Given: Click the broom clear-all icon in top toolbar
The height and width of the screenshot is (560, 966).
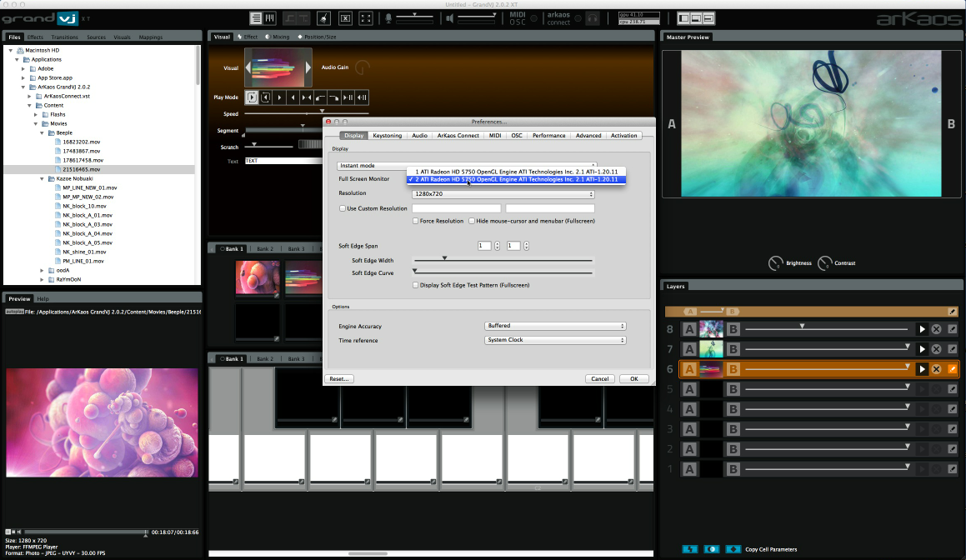Looking at the screenshot, I should tap(323, 18).
